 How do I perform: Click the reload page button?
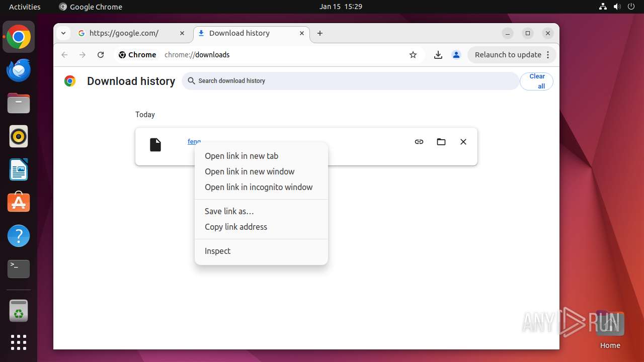(x=101, y=55)
